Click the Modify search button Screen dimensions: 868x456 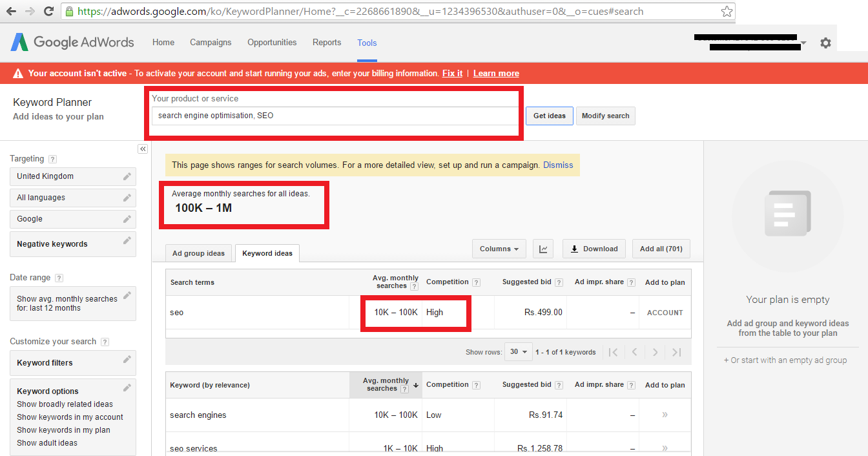[605, 116]
